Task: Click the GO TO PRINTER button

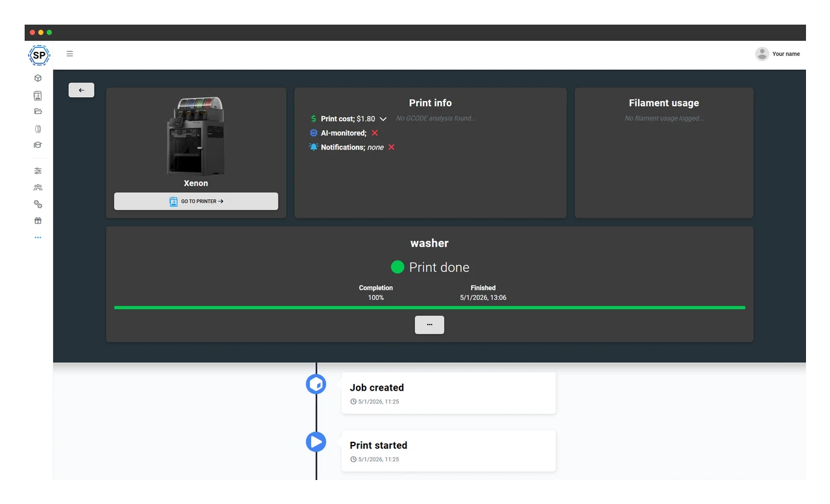Action: click(196, 201)
